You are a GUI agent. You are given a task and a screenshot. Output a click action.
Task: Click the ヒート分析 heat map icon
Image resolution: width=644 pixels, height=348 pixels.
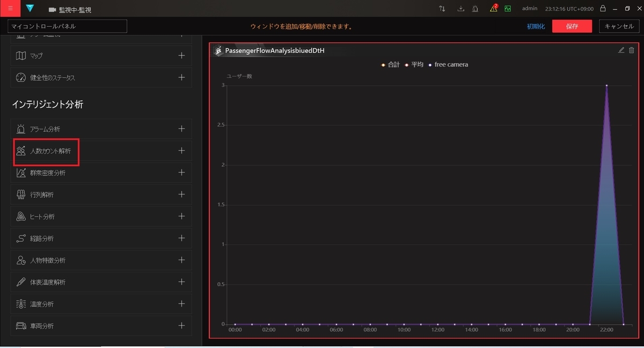tap(21, 217)
